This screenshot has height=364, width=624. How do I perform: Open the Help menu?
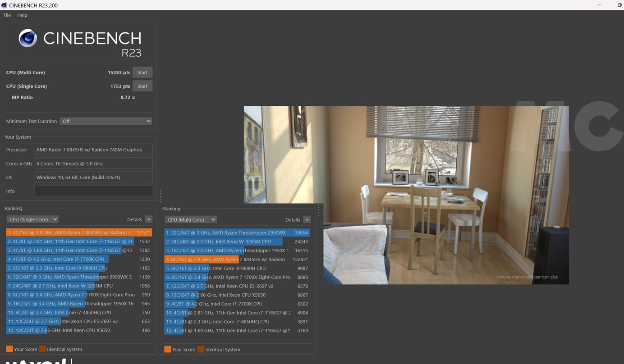coord(22,15)
